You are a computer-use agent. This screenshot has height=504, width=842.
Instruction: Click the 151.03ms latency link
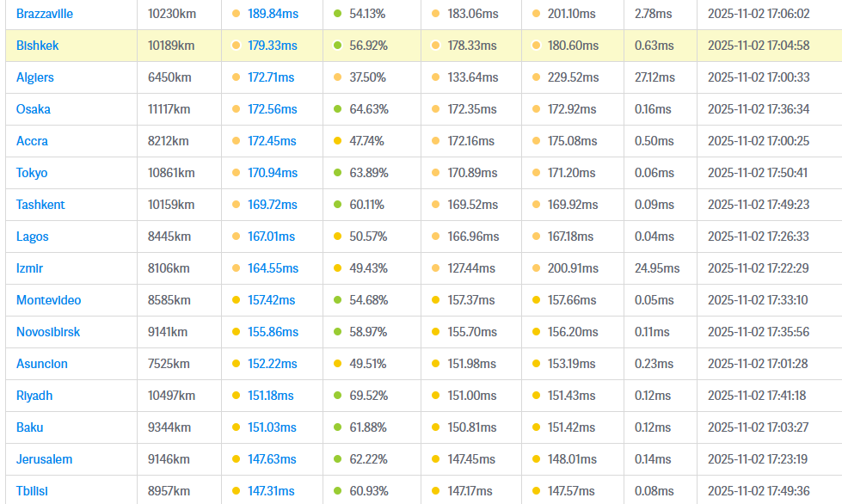tap(272, 427)
